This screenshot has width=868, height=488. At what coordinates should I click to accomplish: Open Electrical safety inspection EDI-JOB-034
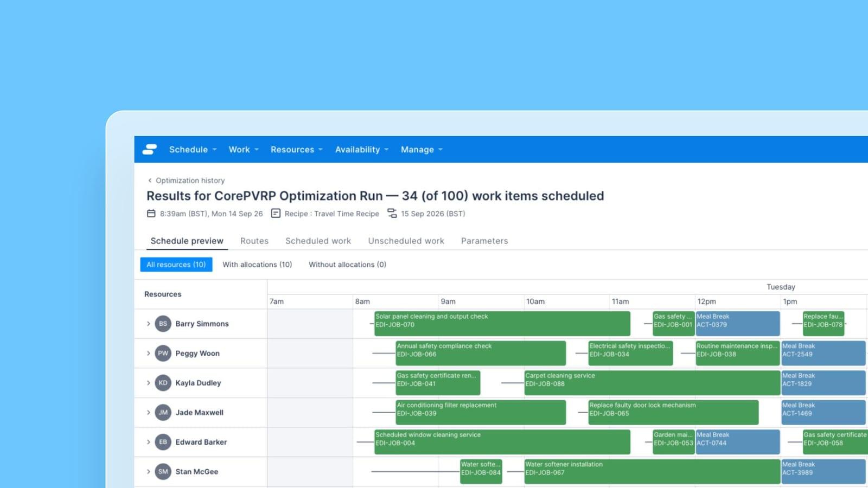(x=631, y=353)
